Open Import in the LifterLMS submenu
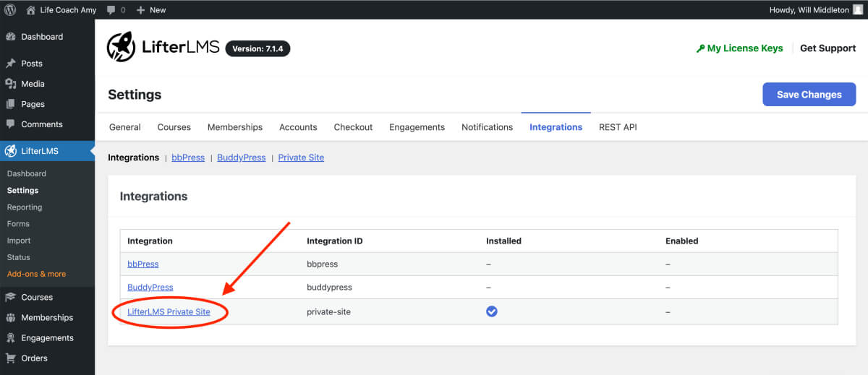868x375 pixels. [x=19, y=241]
